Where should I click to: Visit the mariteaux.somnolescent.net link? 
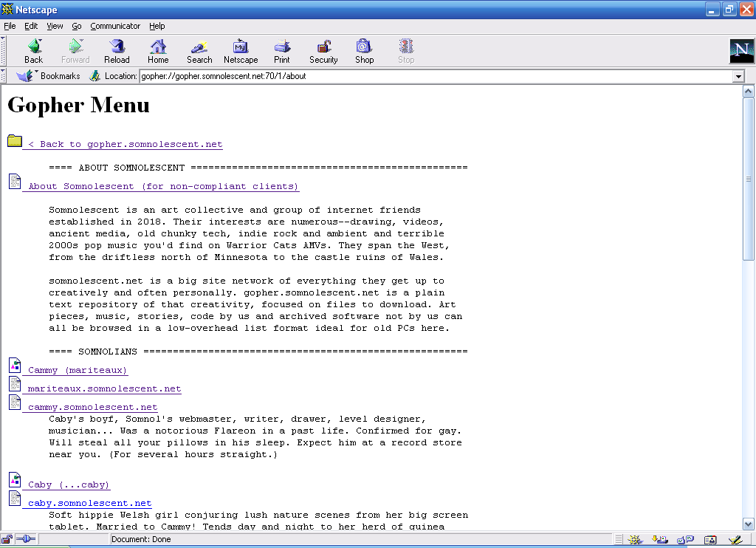(104, 388)
